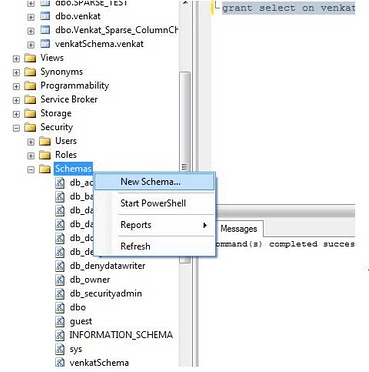Click the Views folder icon
This screenshot has height=372, width=369.
30,58
